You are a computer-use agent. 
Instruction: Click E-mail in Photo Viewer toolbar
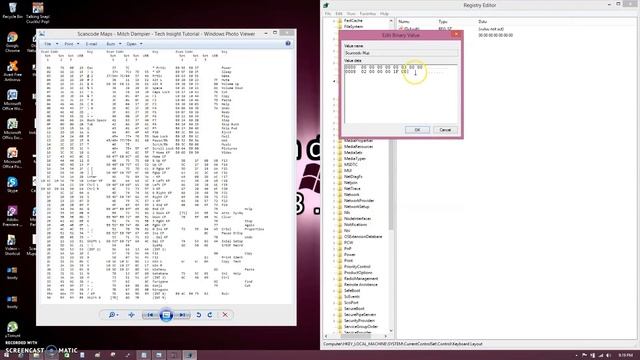[x=91, y=44]
